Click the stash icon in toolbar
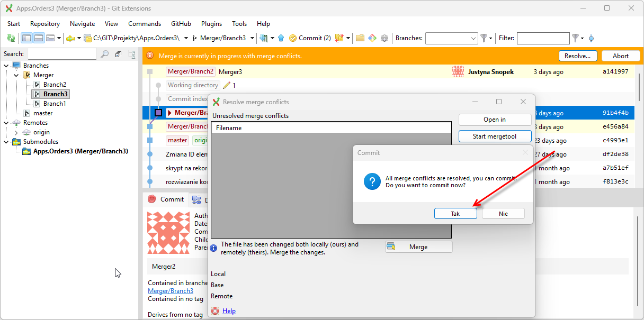 click(x=340, y=38)
